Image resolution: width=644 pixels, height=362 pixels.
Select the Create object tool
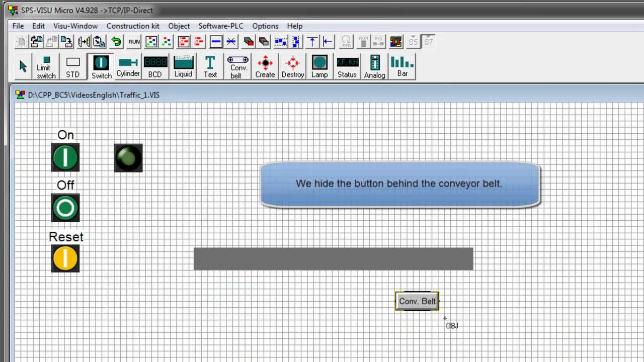click(x=265, y=67)
